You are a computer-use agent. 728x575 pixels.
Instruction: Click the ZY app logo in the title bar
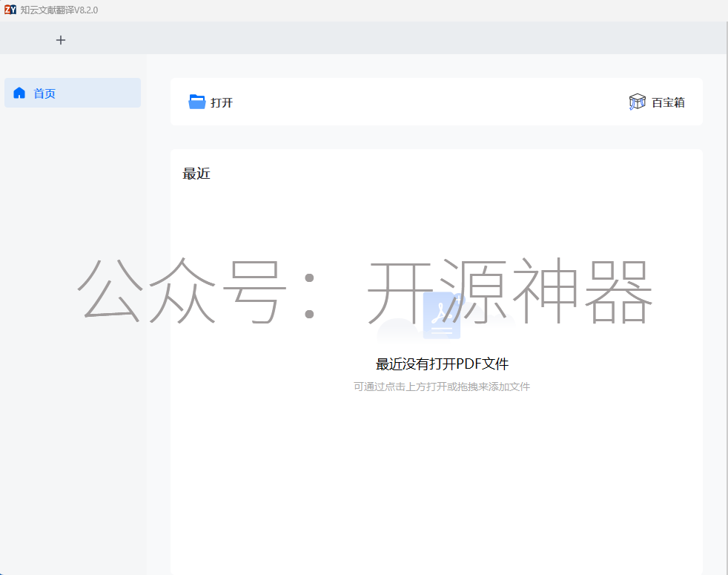10,10
